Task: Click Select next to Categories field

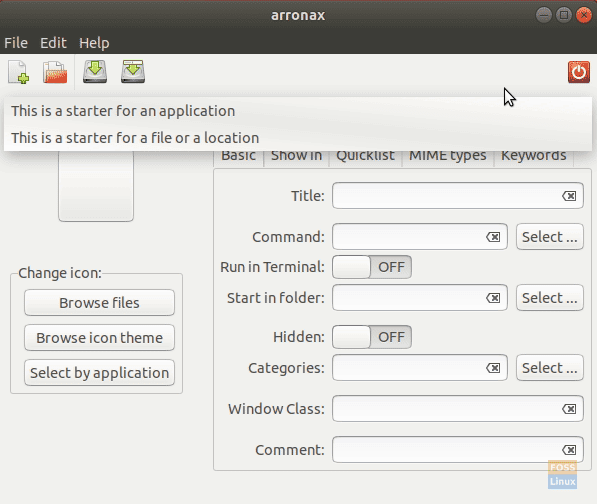Action: coord(550,368)
